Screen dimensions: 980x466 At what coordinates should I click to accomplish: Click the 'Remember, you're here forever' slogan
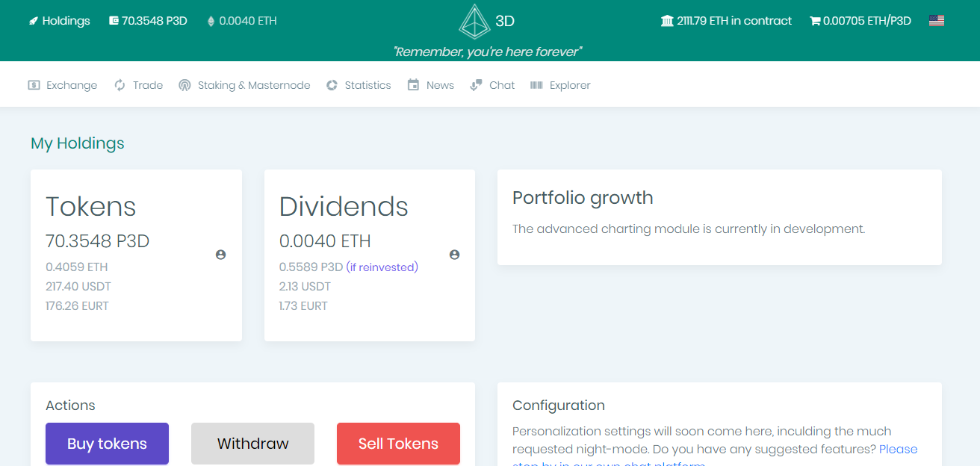488,52
